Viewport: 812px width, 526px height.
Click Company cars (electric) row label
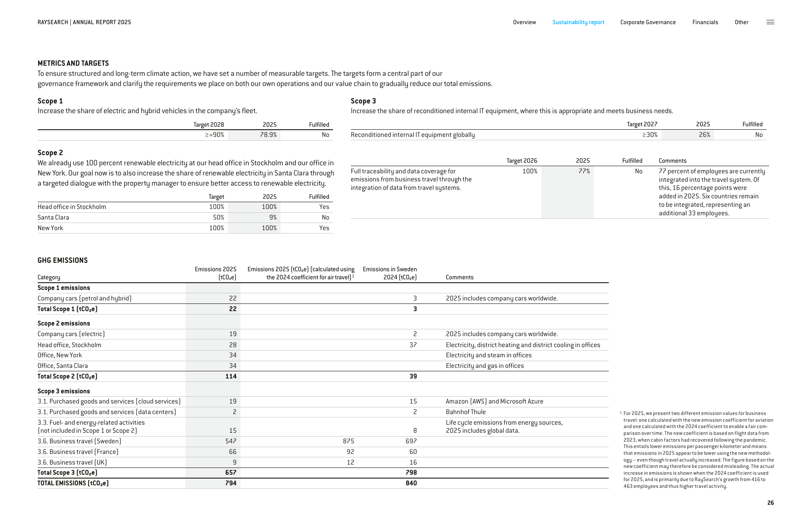click(x=71, y=334)
